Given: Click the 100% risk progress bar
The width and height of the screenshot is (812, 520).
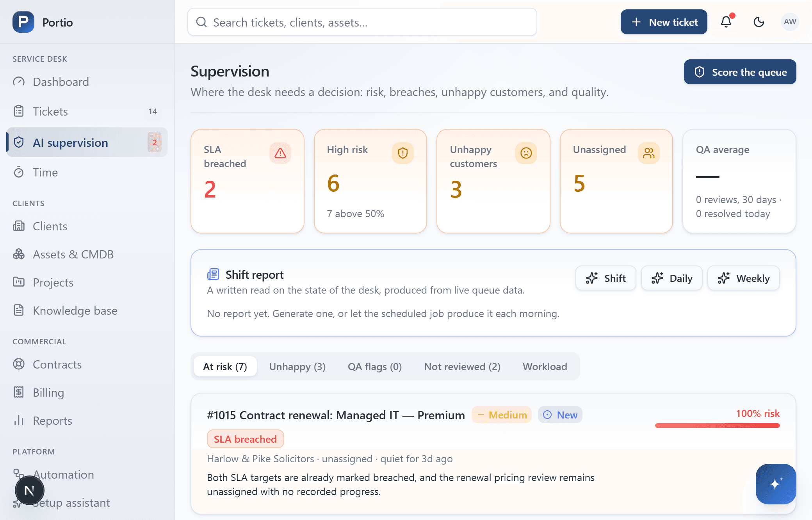Looking at the screenshot, I should [717, 426].
